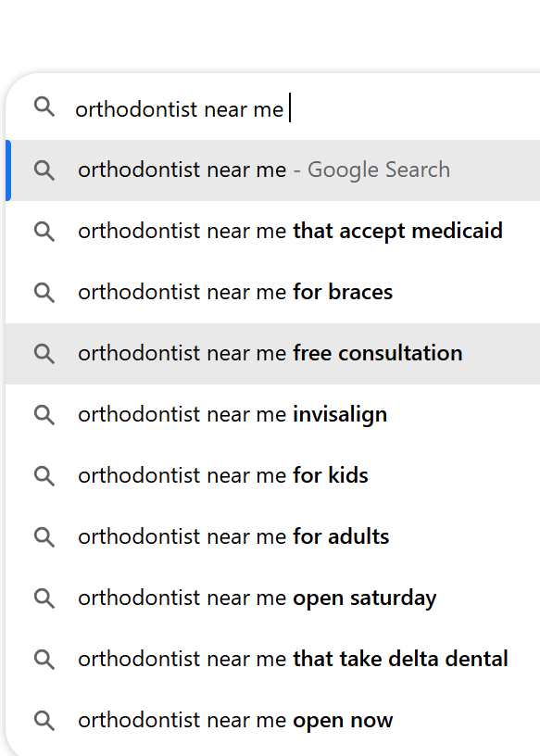Click magnifier icon beside open now suggestion
This screenshot has height=756, width=540.
(x=44, y=721)
